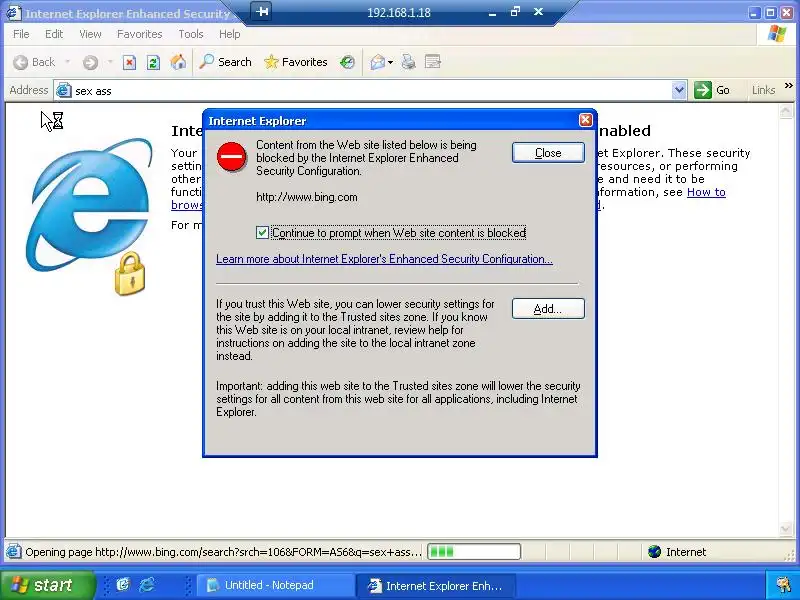Switch to Untitled - Notepad taskbar button
Image resolution: width=800 pixels, height=600 pixels.
pos(276,585)
